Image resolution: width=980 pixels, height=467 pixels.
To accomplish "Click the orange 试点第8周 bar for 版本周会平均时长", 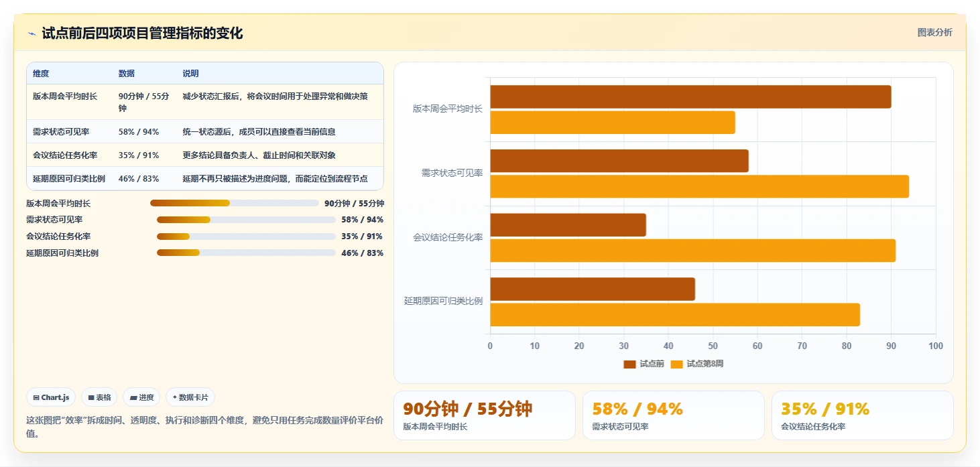I will coord(613,123).
